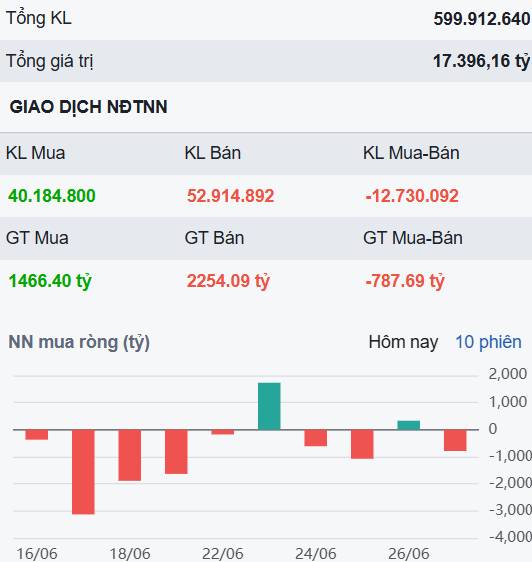
Task: Click the red bar above 24/06 label
Action: point(316,438)
